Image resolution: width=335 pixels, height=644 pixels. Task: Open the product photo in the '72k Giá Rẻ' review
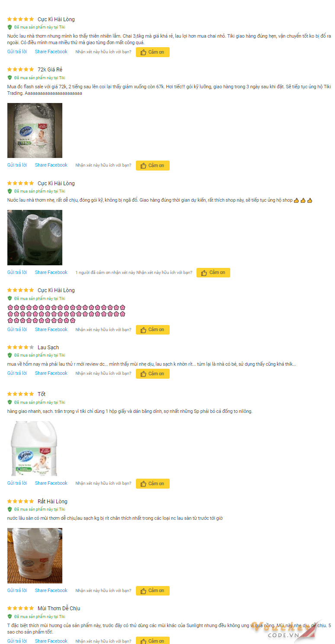point(35,130)
